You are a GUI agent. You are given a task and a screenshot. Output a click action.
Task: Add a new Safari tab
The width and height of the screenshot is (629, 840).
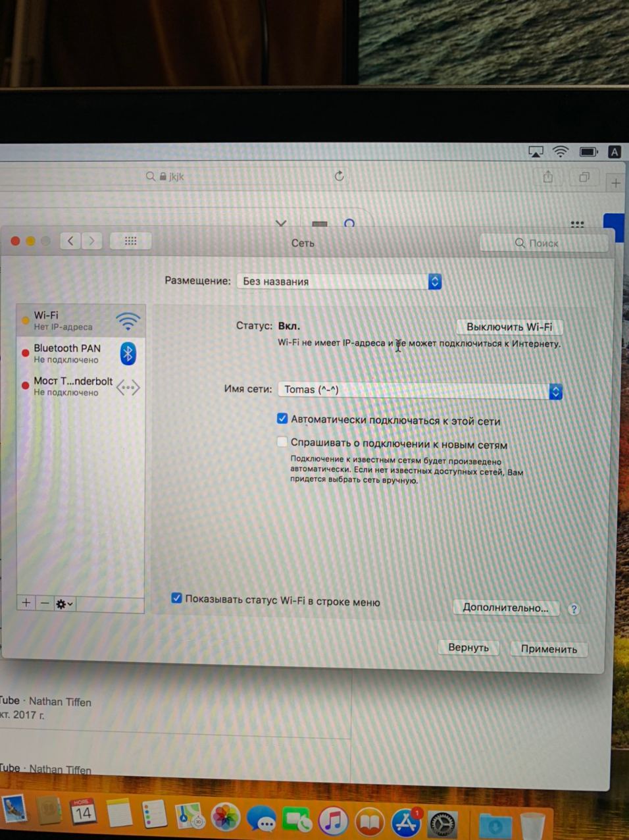coord(615,183)
